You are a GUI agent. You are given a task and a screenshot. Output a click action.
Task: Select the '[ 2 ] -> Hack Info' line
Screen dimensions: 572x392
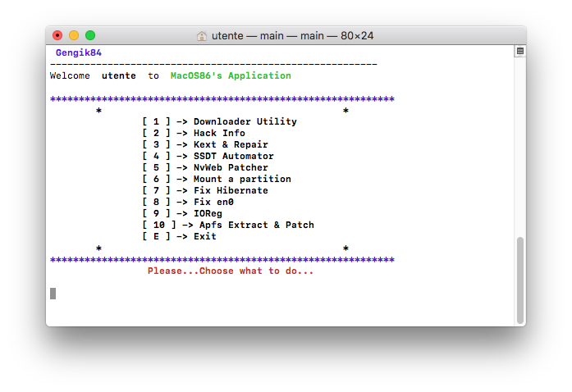(194, 133)
